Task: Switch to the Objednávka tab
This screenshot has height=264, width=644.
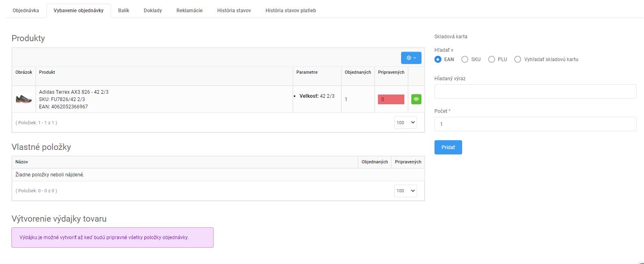Action: [x=26, y=11]
